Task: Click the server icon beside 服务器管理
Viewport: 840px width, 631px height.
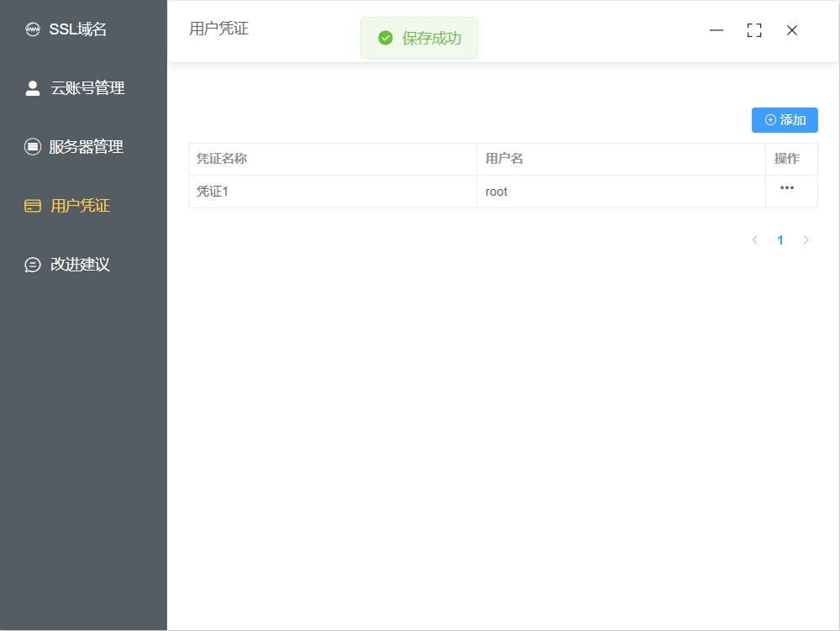Action: (33, 147)
